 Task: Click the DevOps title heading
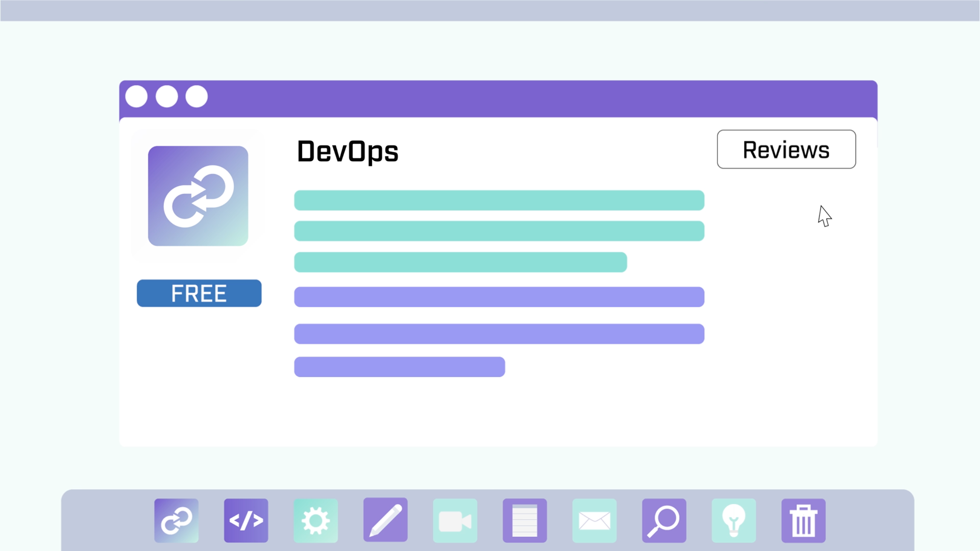pyautogui.click(x=348, y=152)
